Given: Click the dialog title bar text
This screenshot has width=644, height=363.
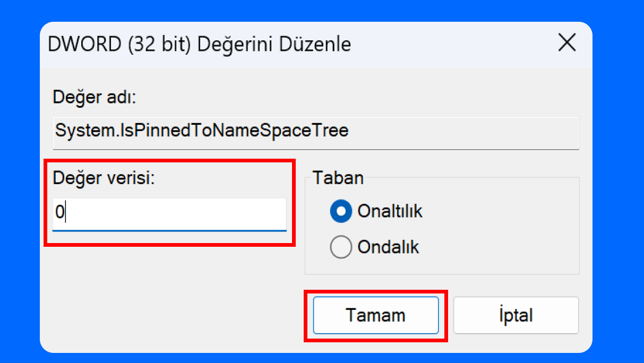Looking at the screenshot, I should [199, 44].
